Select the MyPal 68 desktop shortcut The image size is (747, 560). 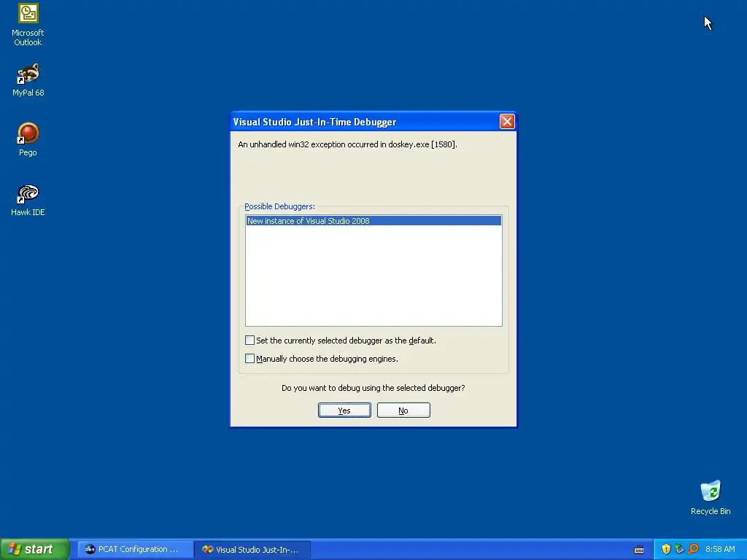(28, 79)
